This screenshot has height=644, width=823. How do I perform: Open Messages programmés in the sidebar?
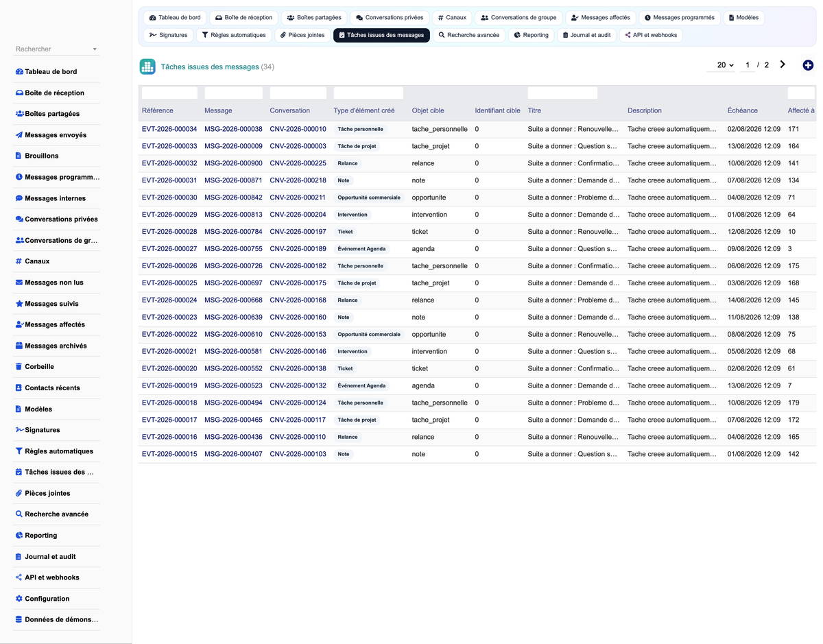(58, 177)
